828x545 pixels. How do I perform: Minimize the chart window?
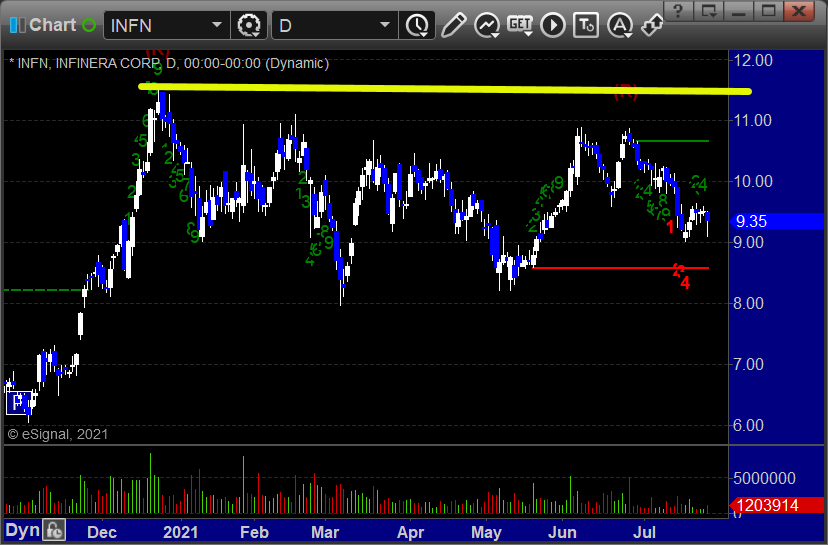(738, 11)
